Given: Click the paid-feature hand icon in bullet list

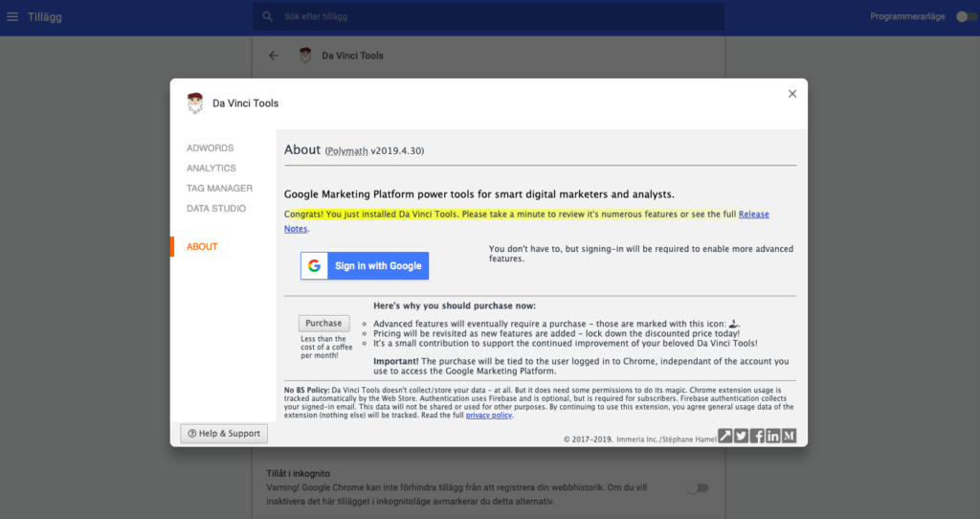Looking at the screenshot, I should click(734, 324).
